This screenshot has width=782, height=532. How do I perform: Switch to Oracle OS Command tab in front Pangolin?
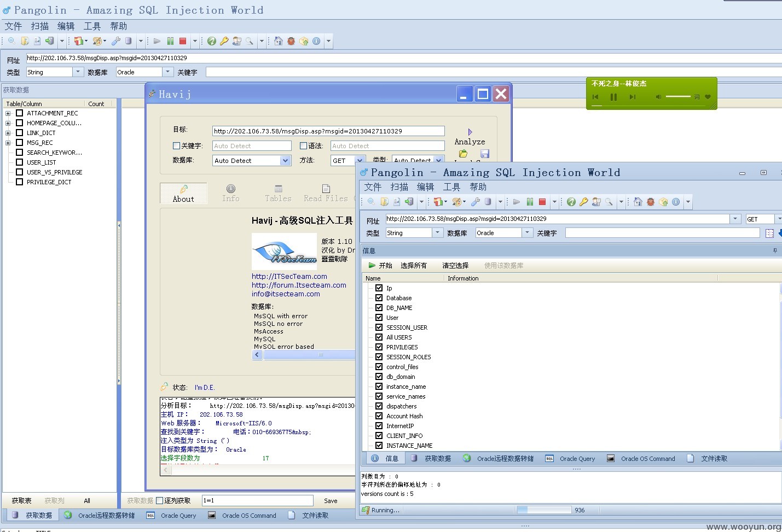point(641,459)
